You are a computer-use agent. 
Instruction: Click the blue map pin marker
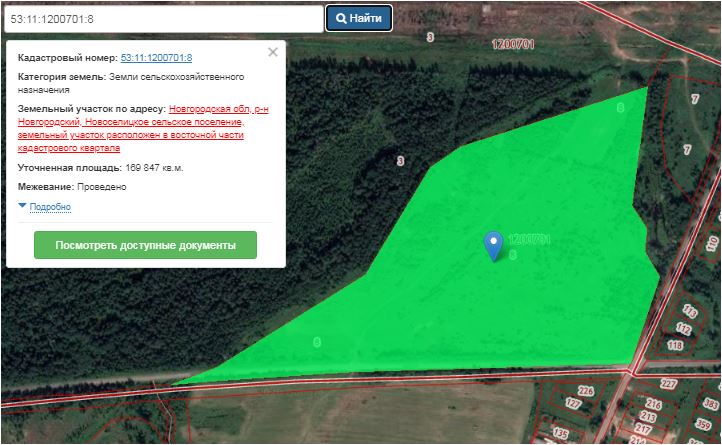(x=493, y=244)
